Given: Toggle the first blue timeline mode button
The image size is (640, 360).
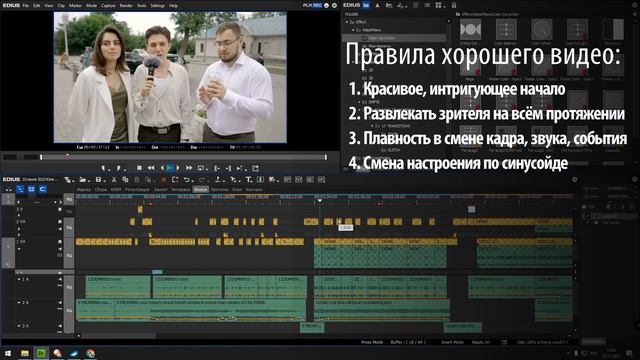Looking at the screenshot, I should [x=20, y=189].
